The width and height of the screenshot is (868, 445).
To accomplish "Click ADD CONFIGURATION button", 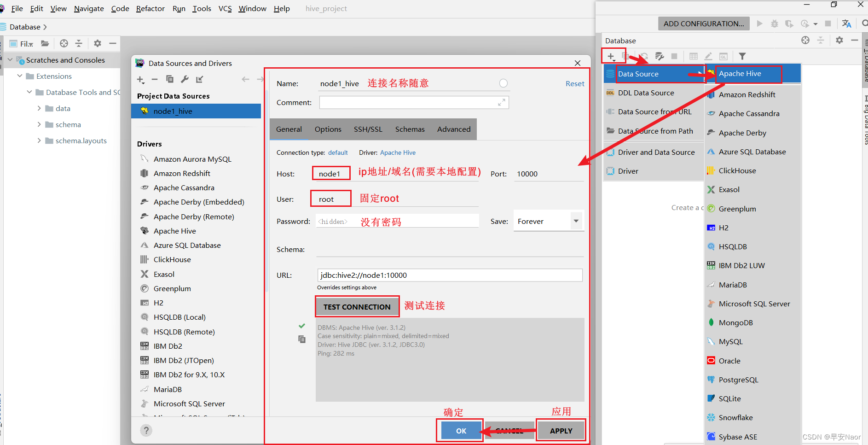I will [x=704, y=23].
